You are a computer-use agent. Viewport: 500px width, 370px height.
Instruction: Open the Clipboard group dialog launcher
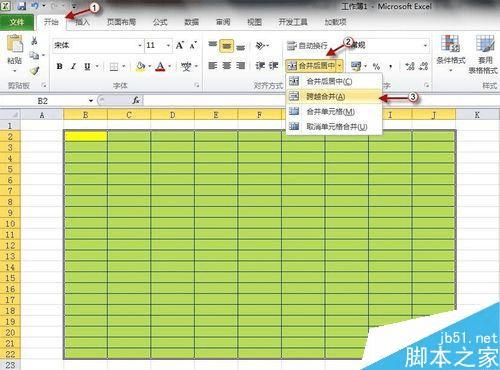[x=44, y=86]
